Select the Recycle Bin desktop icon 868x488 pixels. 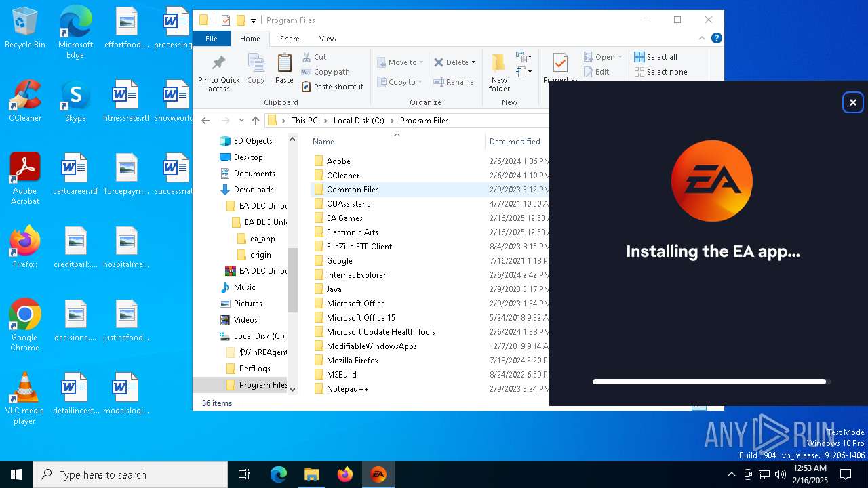[x=25, y=28]
